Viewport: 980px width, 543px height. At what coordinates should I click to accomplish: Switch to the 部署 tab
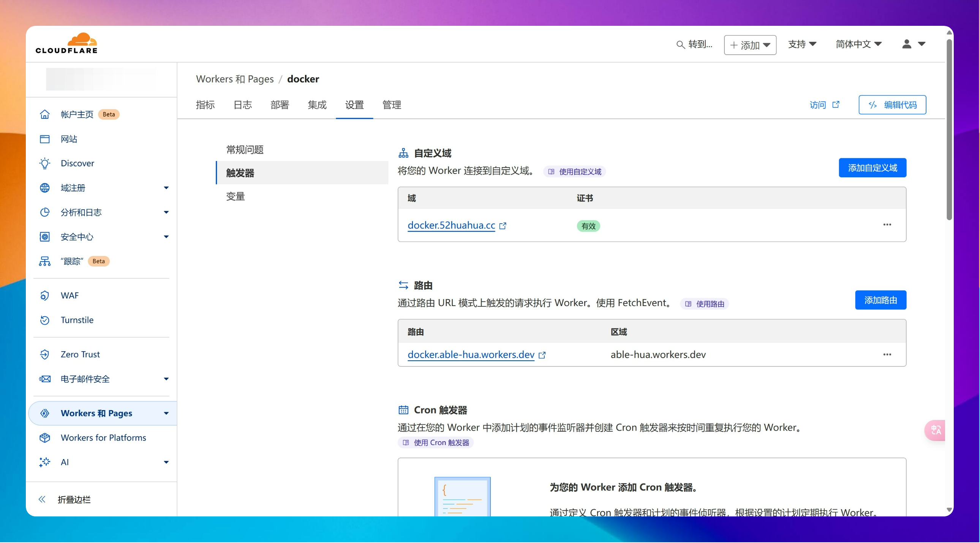pos(280,105)
